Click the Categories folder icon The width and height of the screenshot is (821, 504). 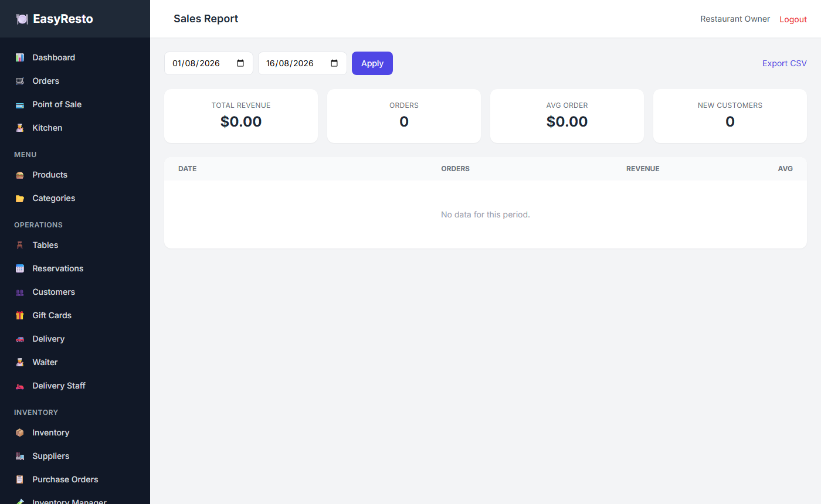(x=20, y=198)
